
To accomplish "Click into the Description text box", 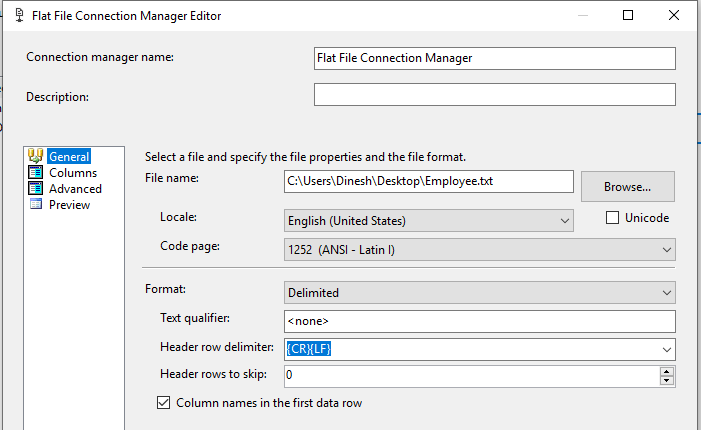I will click(494, 95).
